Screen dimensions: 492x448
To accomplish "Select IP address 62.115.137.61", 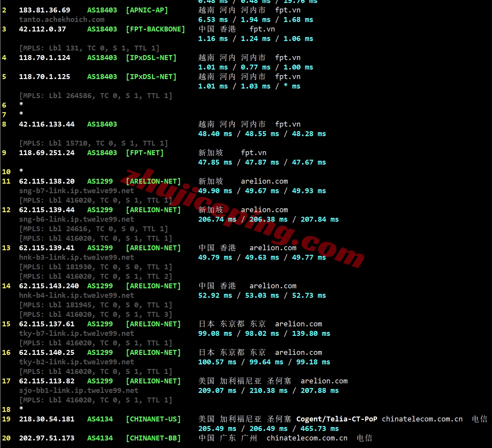I will click(x=47, y=324).
